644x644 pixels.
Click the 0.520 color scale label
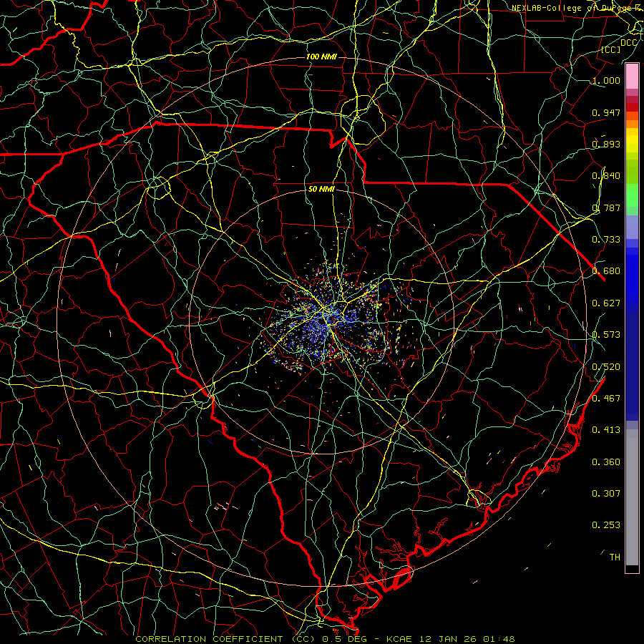pos(606,367)
